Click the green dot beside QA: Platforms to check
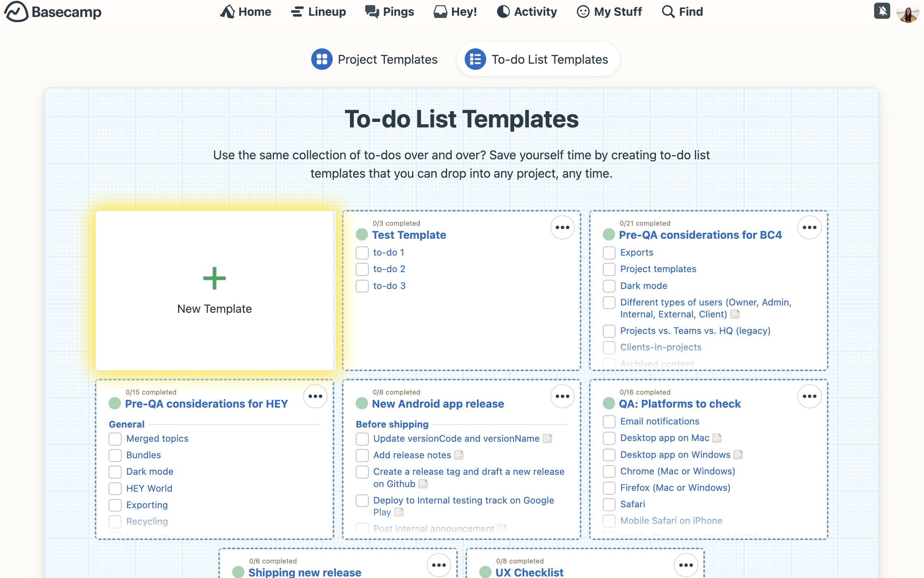 (x=609, y=403)
